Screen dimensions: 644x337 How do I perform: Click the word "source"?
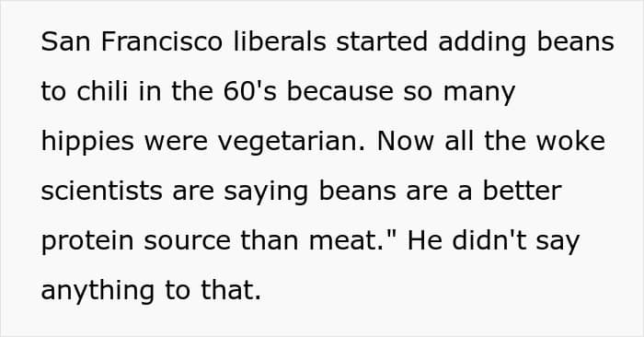coord(188,240)
